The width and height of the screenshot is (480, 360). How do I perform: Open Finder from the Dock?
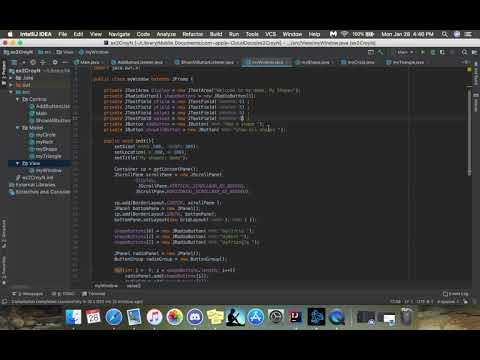pos(73,317)
